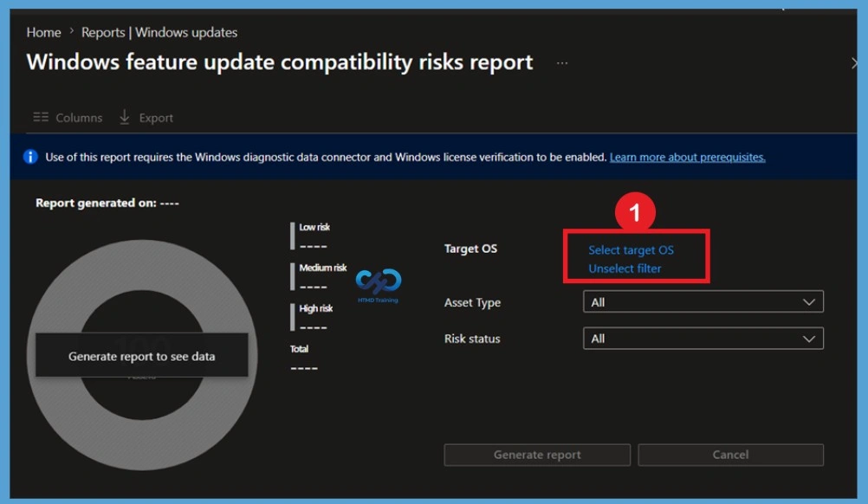Screen dimensions: 868x504
Task: Click the Generate report button
Action: (x=537, y=455)
